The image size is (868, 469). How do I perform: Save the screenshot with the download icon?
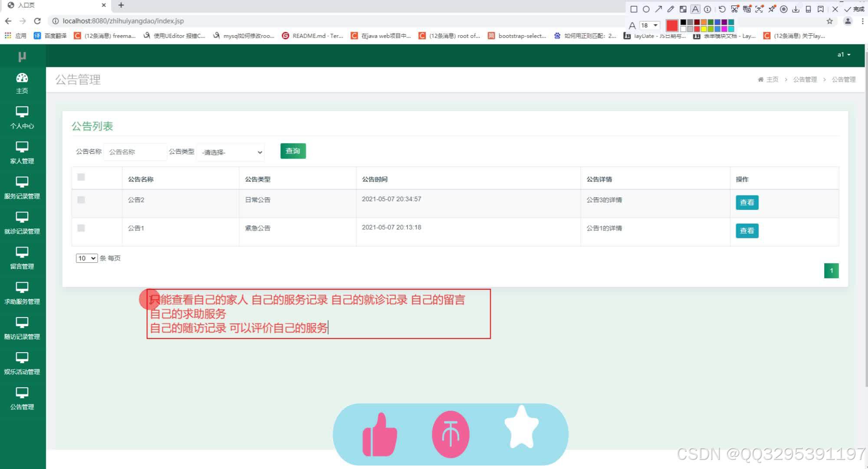point(796,9)
